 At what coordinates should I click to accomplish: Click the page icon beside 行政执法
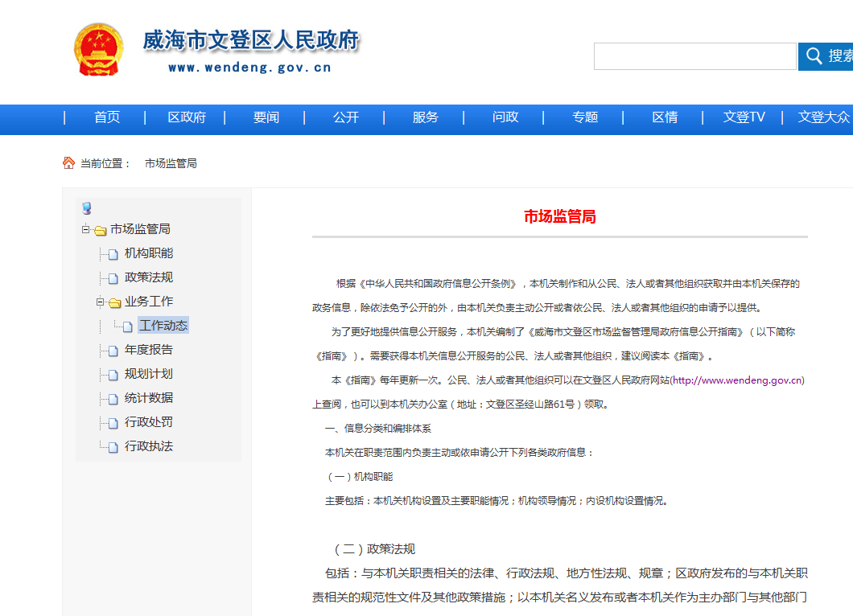click(x=113, y=447)
